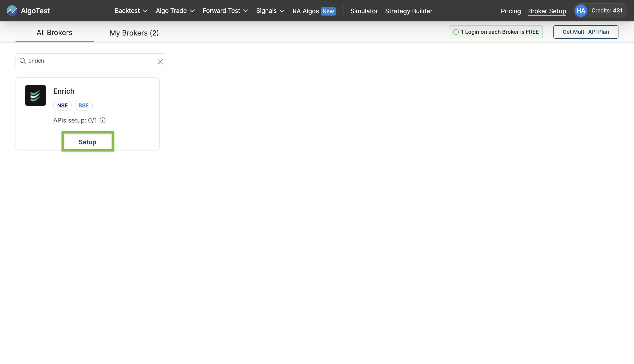
Task: Go to the Pricing page
Action: (511, 11)
